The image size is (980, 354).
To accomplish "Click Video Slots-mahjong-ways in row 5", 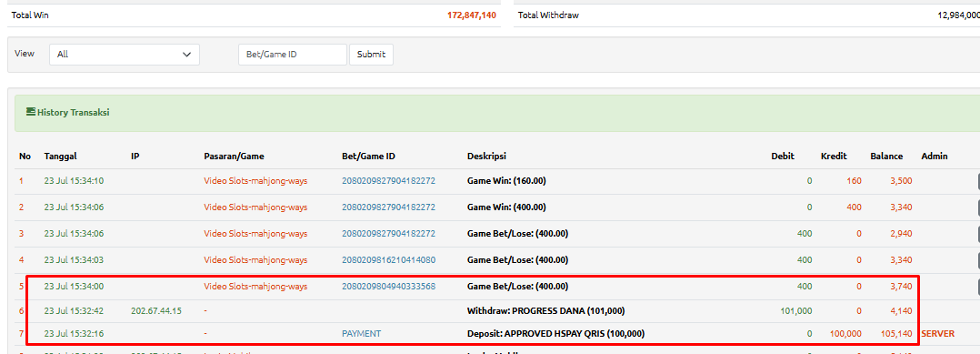I will [255, 287].
